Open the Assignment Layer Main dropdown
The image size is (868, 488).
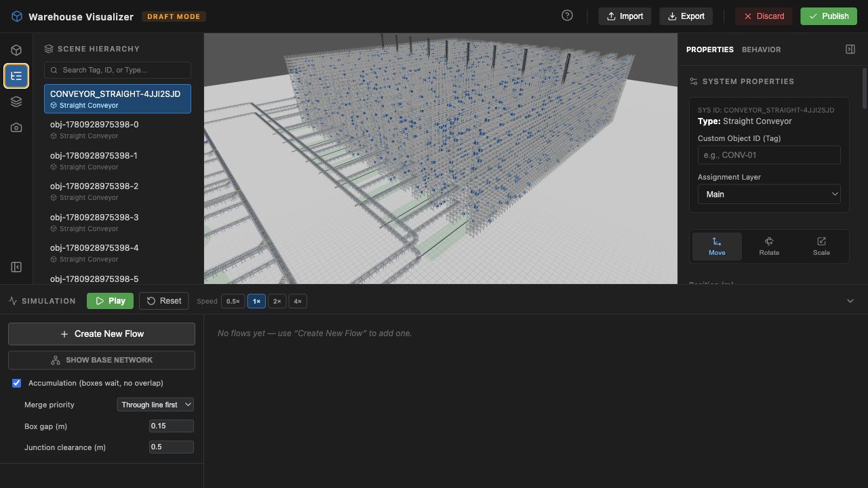pyautogui.click(x=769, y=194)
